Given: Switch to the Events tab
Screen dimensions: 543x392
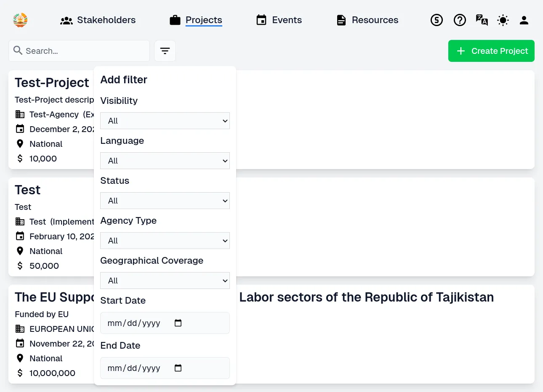Looking at the screenshot, I should (279, 20).
